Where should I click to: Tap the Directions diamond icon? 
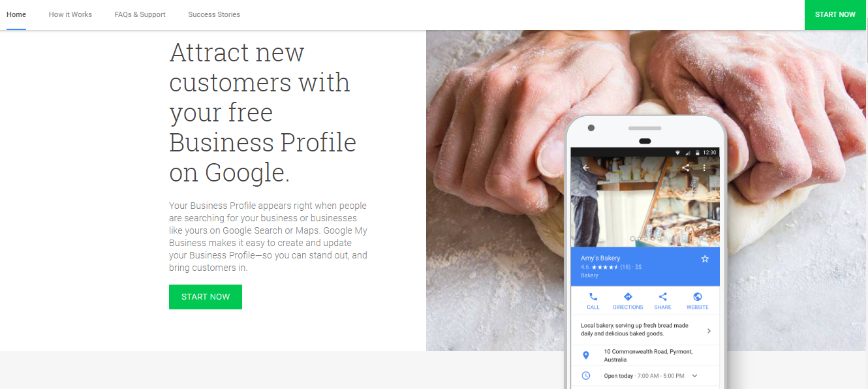tap(628, 297)
